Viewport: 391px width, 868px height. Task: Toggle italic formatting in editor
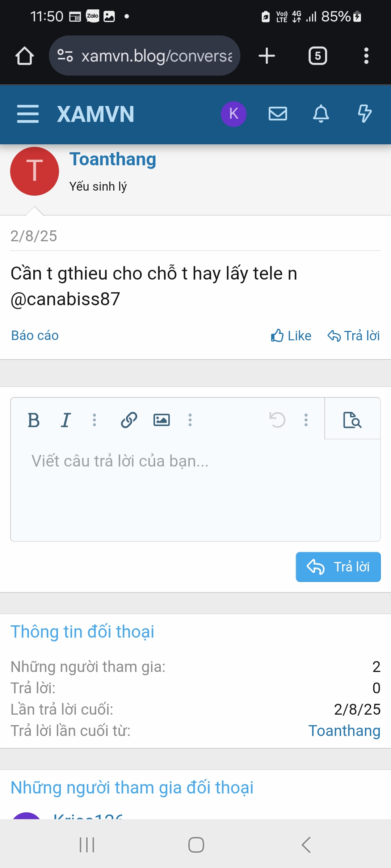pyautogui.click(x=66, y=420)
